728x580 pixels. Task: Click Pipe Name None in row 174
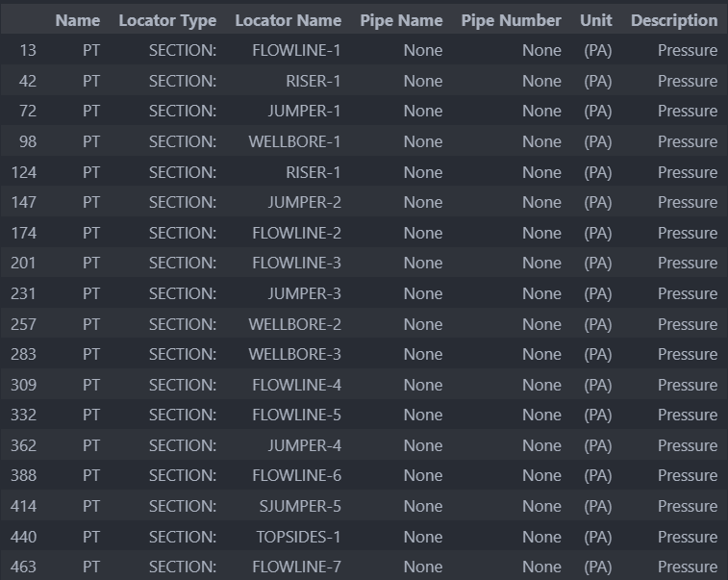click(423, 233)
